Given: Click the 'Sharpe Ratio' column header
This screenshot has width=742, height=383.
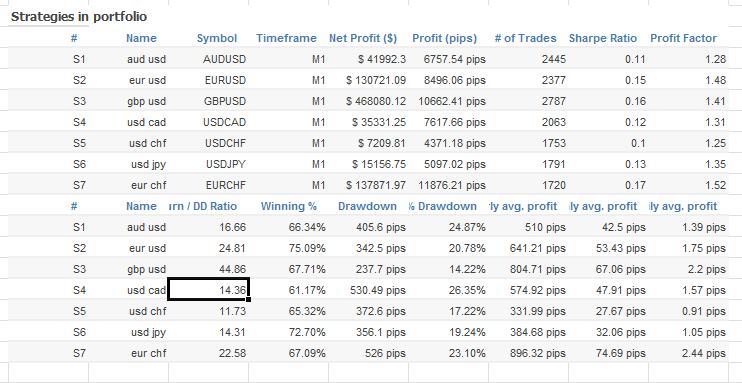Looking at the screenshot, I should (x=602, y=38).
